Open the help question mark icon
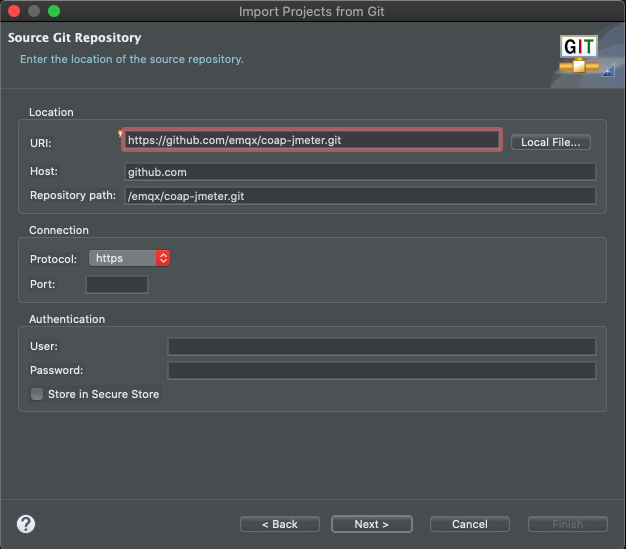626x549 pixels. (x=26, y=524)
